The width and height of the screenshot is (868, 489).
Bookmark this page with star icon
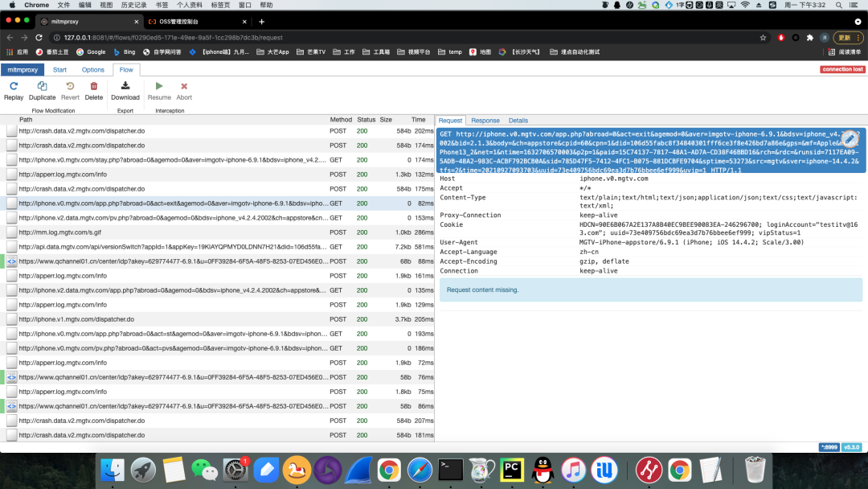pos(763,38)
